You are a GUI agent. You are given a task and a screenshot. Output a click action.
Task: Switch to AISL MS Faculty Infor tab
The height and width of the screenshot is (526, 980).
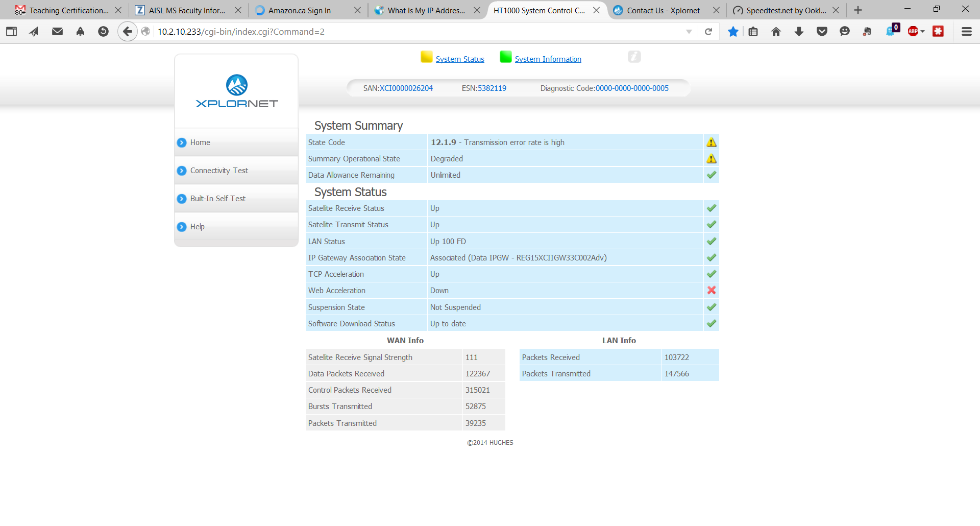pyautogui.click(x=188, y=10)
